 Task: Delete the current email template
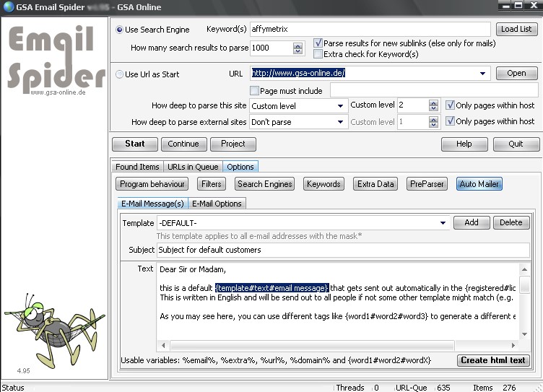point(511,222)
